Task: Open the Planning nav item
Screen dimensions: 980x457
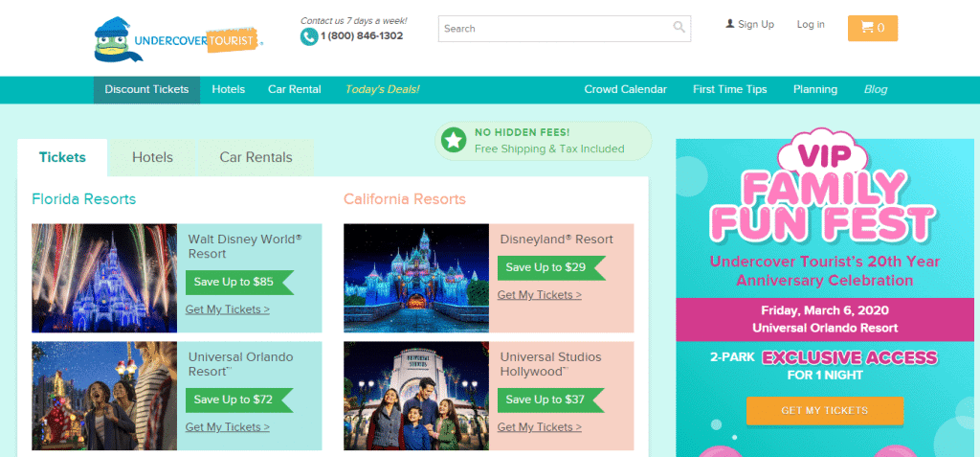Action: coord(815,89)
